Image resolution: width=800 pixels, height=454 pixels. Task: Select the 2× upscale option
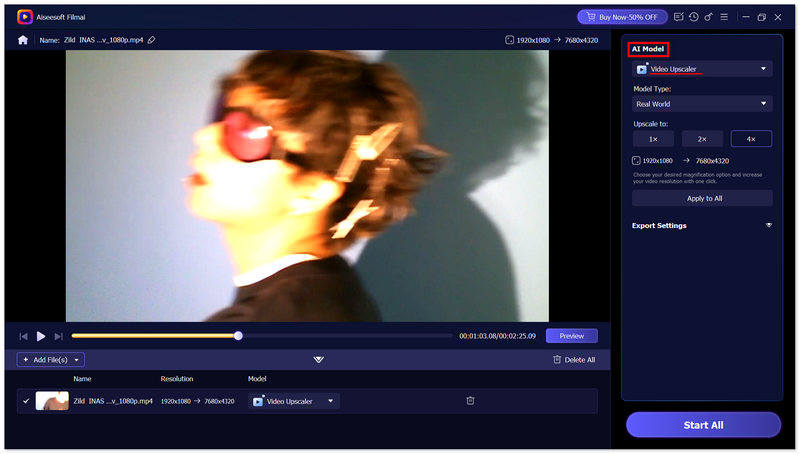pyautogui.click(x=702, y=139)
